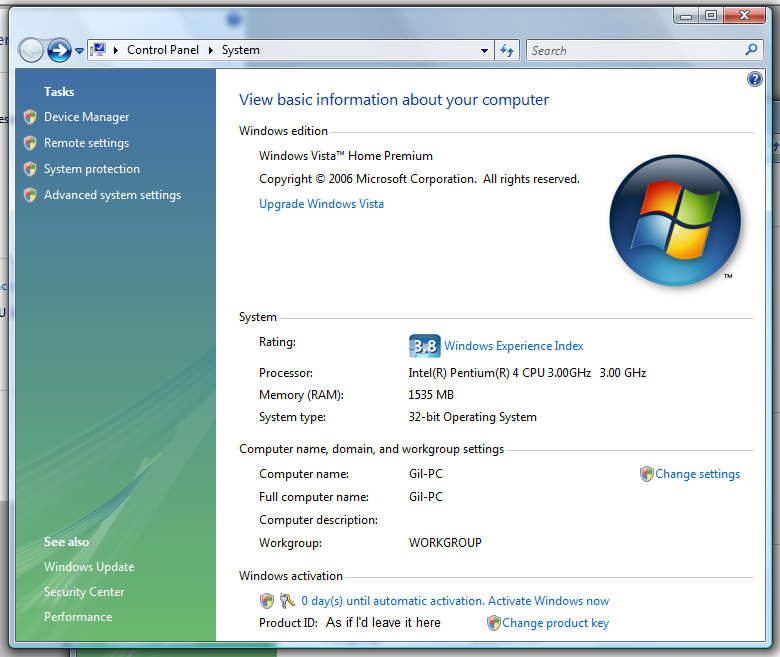The height and width of the screenshot is (657, 780).
Task: Expand the arrow between Control Panel and System
Action: (210, 50)
